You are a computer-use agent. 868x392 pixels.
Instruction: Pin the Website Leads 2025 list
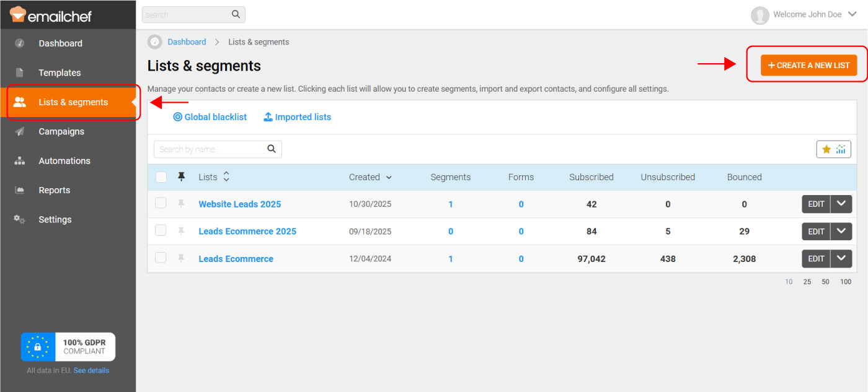(181, 204)
